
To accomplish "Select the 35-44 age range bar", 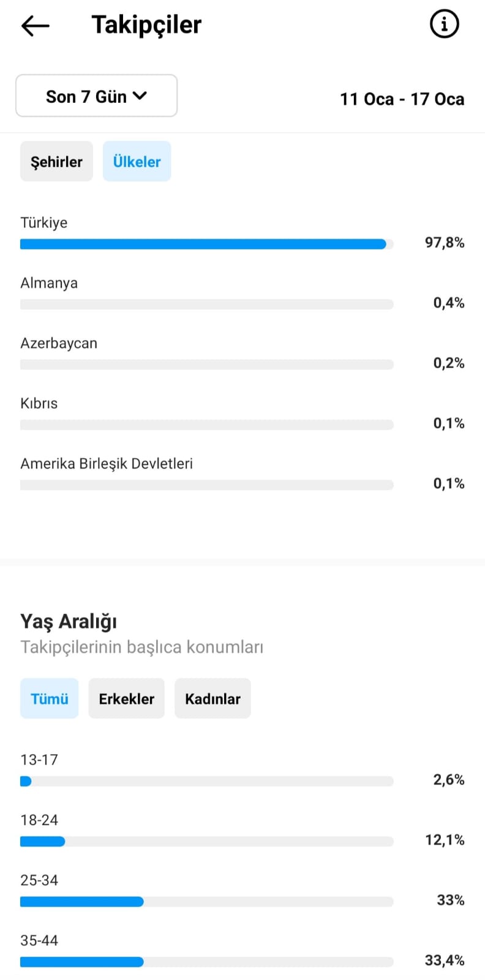I will coord(206,962).
